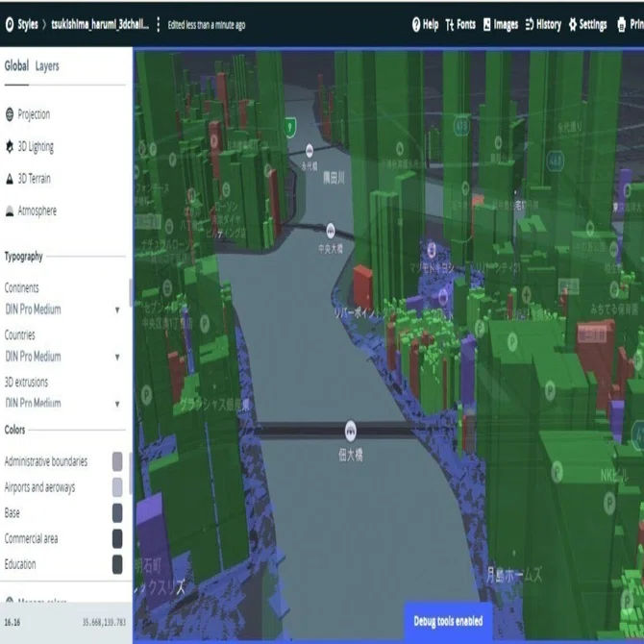Click the 永代通り road label
Screen dimensions: 644x644
click(x=570, y=127)
